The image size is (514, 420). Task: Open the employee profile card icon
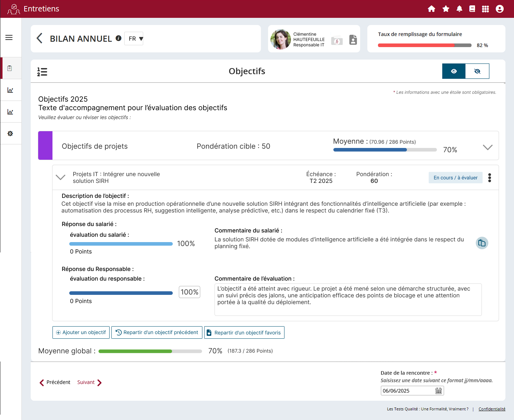click(x=353, y=40)
